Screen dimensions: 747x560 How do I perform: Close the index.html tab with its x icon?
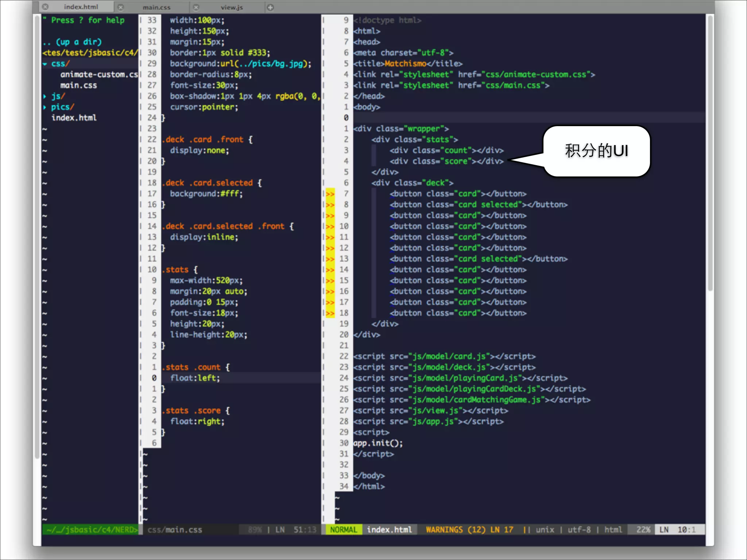click(x=45, y=7)
